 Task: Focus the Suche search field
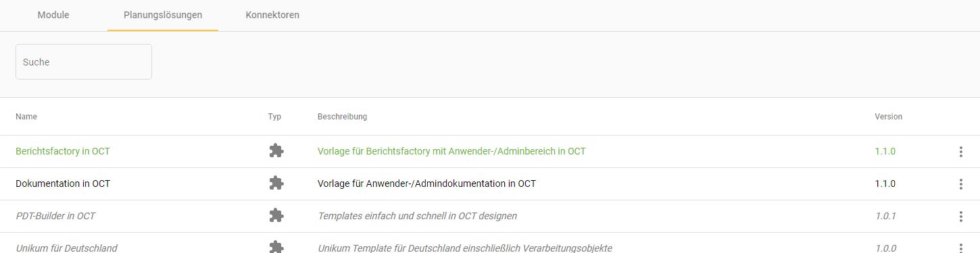pos(84,62)
